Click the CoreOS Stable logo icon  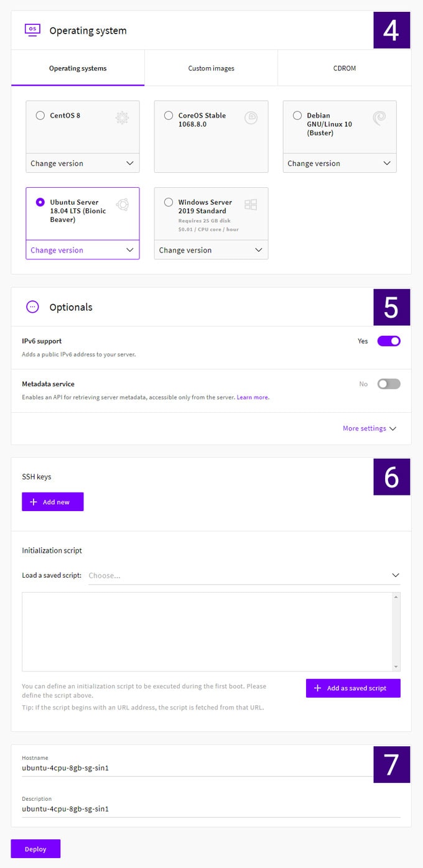(251, 118)
